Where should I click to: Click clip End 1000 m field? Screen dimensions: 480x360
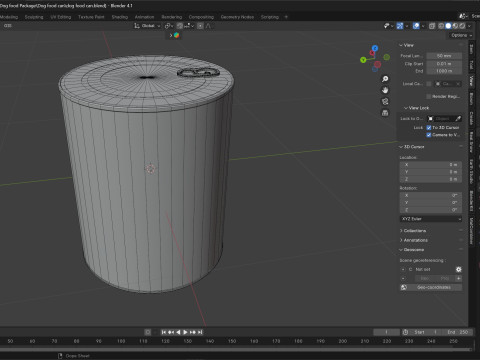[x=444, y=71]
